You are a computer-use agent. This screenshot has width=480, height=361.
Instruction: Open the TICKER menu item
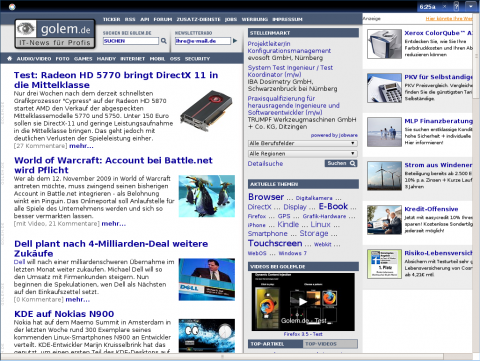coord(111,19)
